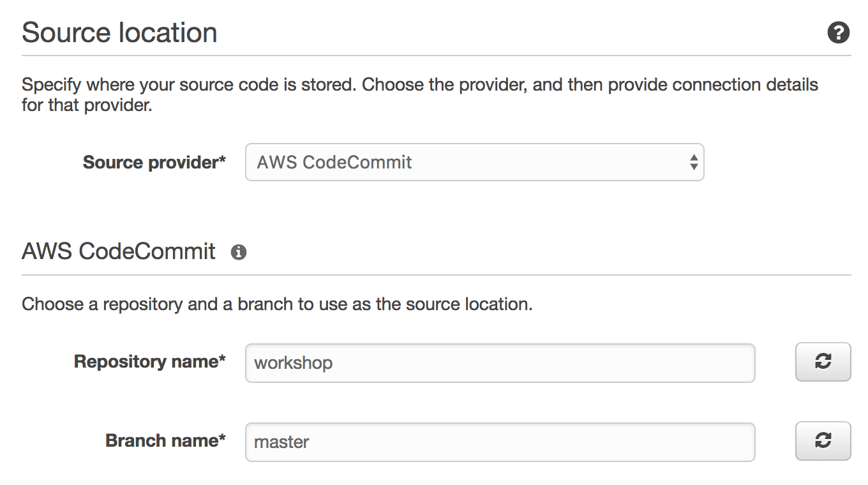Refresh the Branch name list
This screenshot has width=868, height=485.
[x=823, y=441]
